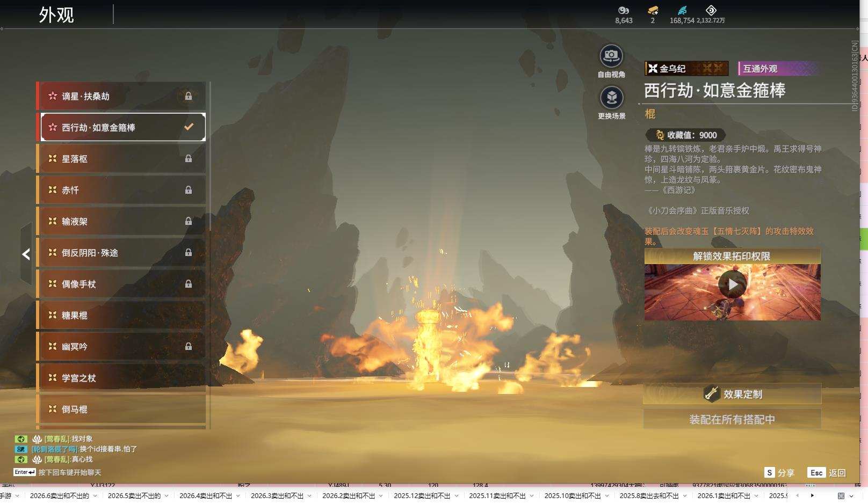This screenshot has width=868, height=504.
Task: Open the free camera view (自由视角)
Action: (x=611, y=56)
